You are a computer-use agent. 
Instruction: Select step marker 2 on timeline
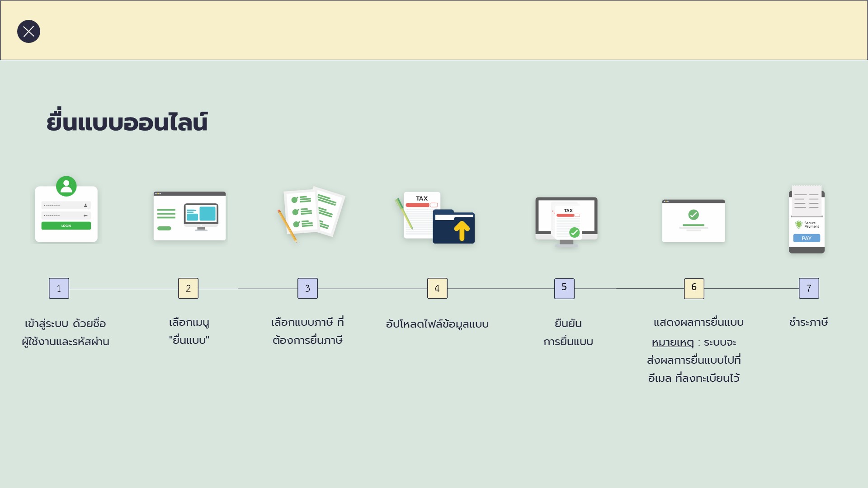(188, 288)
